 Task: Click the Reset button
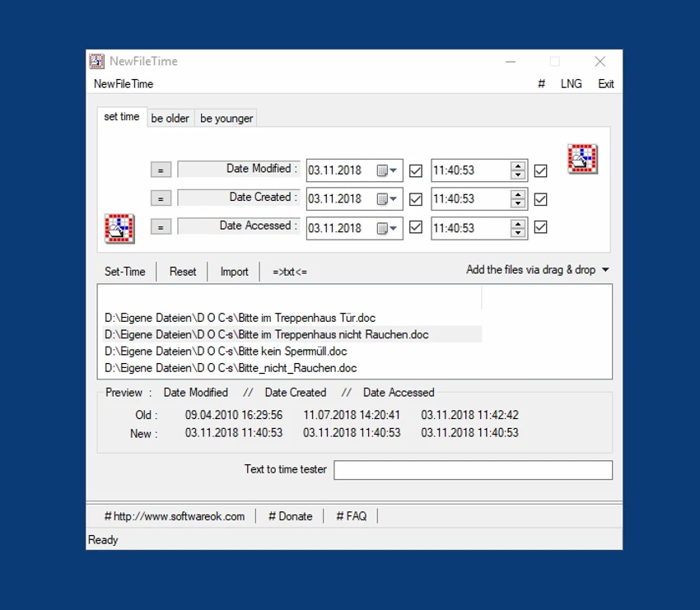click(183, 272)
